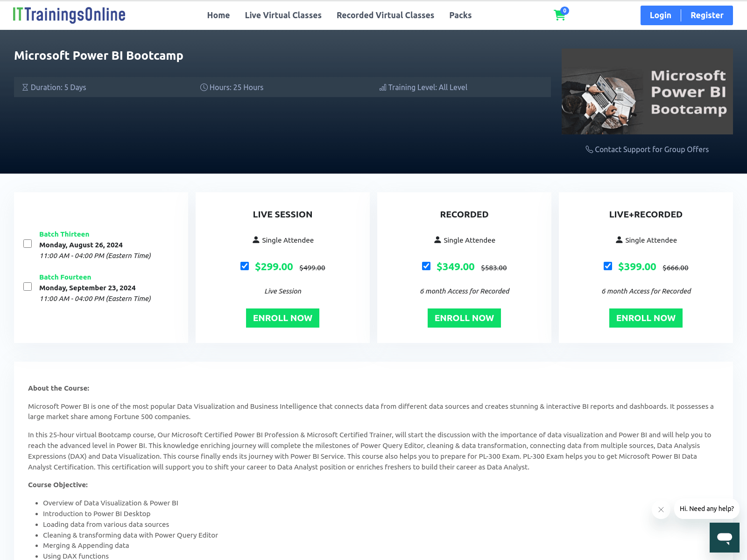Click the Register button
This screenshot has height=560, width=747.
[707, 15]
